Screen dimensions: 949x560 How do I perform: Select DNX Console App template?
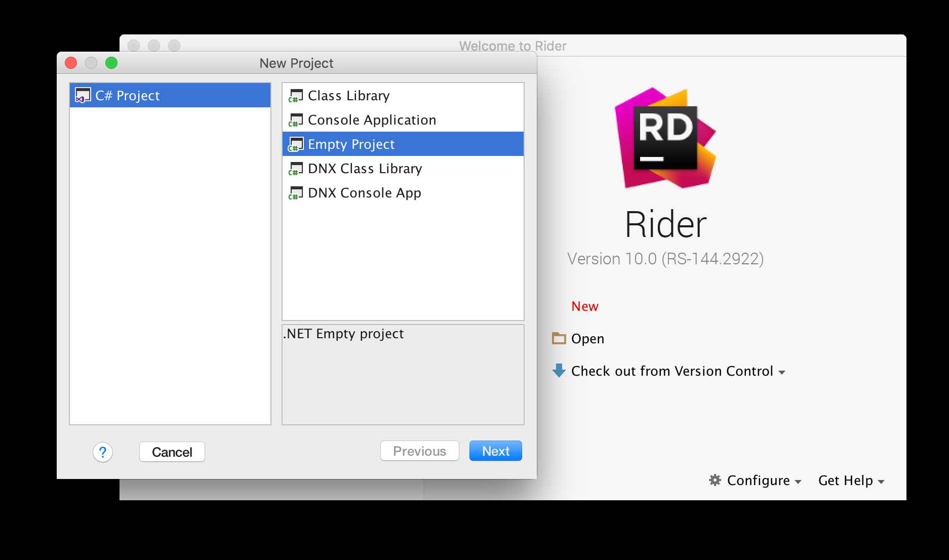(364, 193)
